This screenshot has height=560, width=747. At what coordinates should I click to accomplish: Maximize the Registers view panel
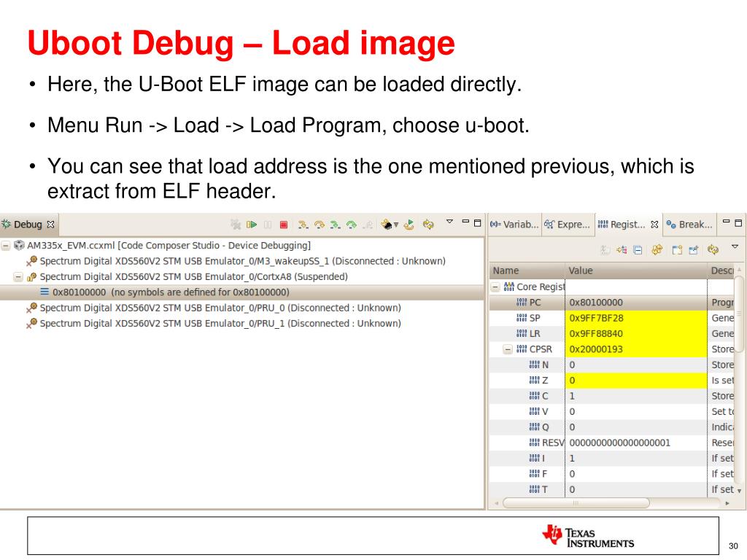pos(738,222)
